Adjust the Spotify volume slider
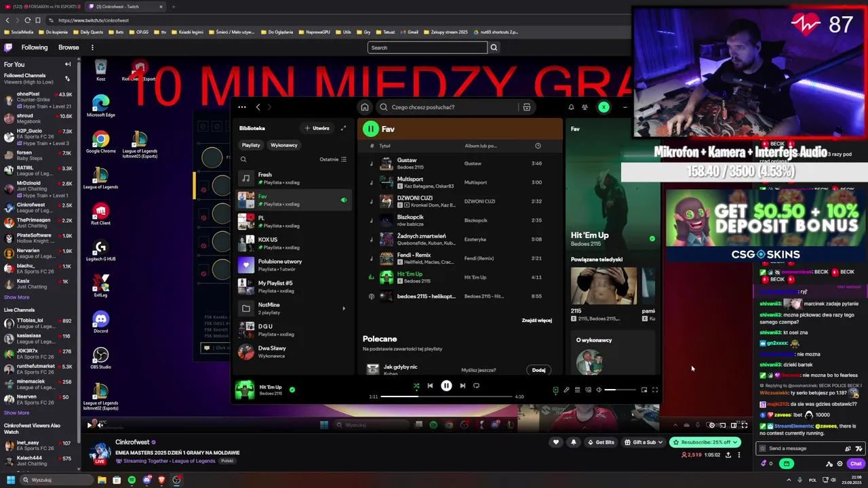Image resolution: width=868 pixels, height=488 pixels. 620,390
